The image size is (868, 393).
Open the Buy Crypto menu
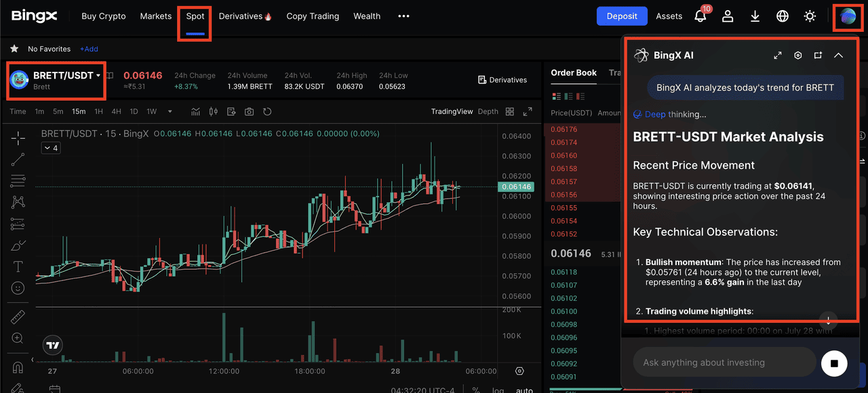pos(103,16)
